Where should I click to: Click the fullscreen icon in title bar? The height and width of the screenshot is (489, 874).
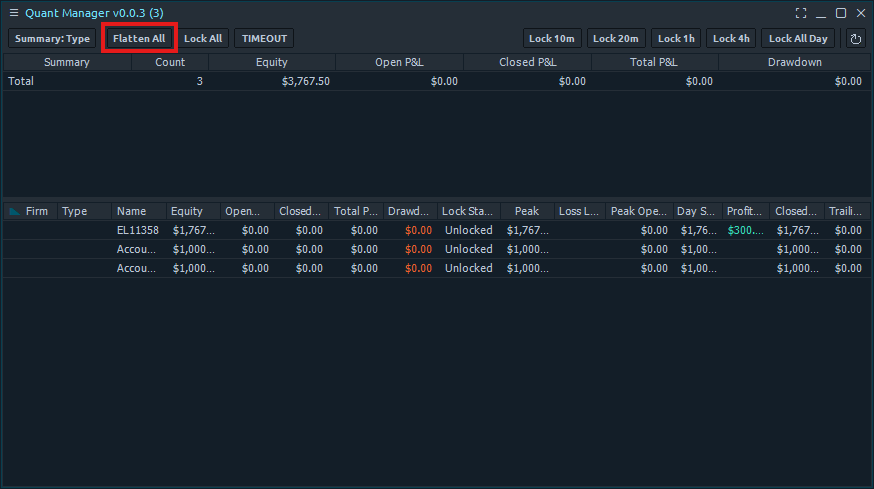[x=801, y=13]
